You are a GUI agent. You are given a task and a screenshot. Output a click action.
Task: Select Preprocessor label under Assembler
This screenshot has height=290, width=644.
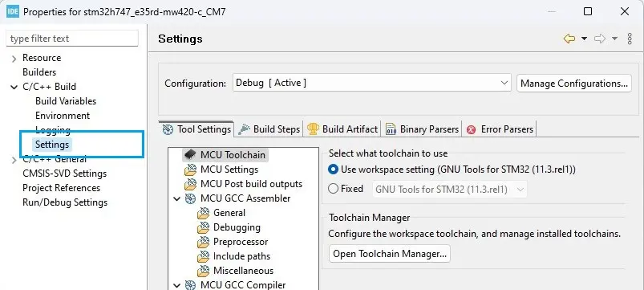pos(241,242)
